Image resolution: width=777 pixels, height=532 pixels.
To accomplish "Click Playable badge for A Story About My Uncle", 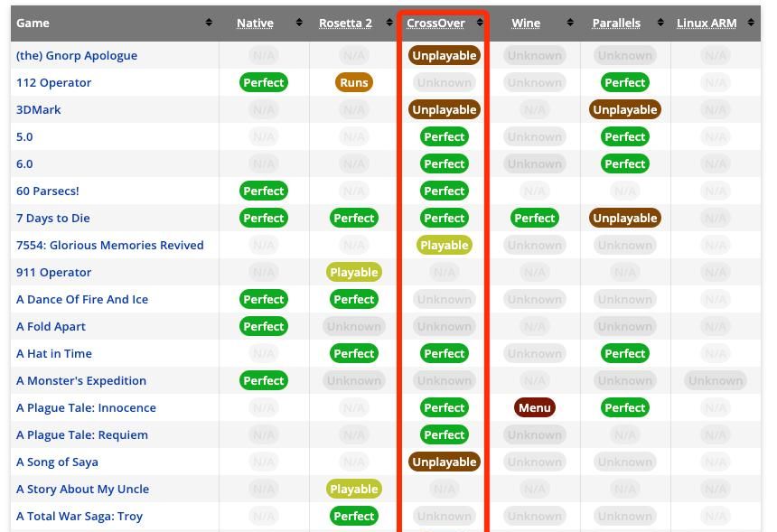I will (354, 489).
